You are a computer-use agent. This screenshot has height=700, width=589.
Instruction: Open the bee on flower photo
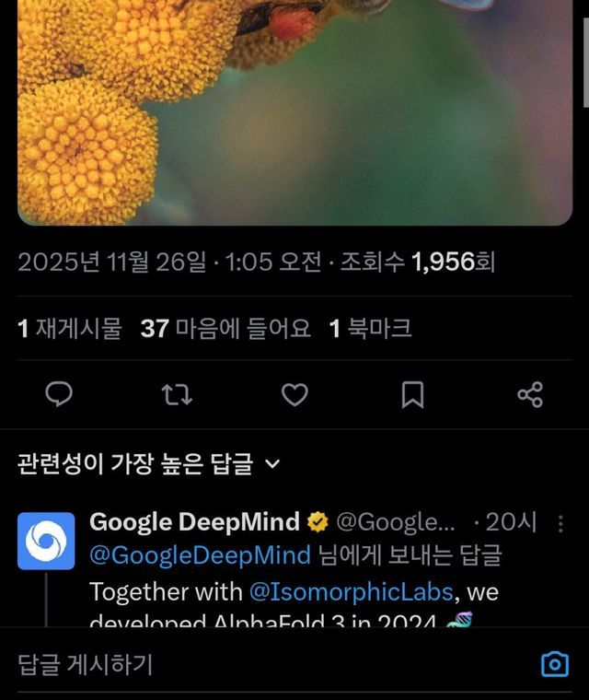(x=294, y=111)
